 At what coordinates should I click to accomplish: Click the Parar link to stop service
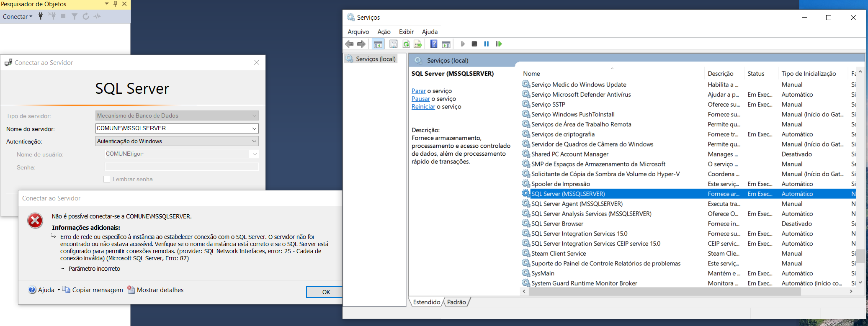(x=419, y=91)
